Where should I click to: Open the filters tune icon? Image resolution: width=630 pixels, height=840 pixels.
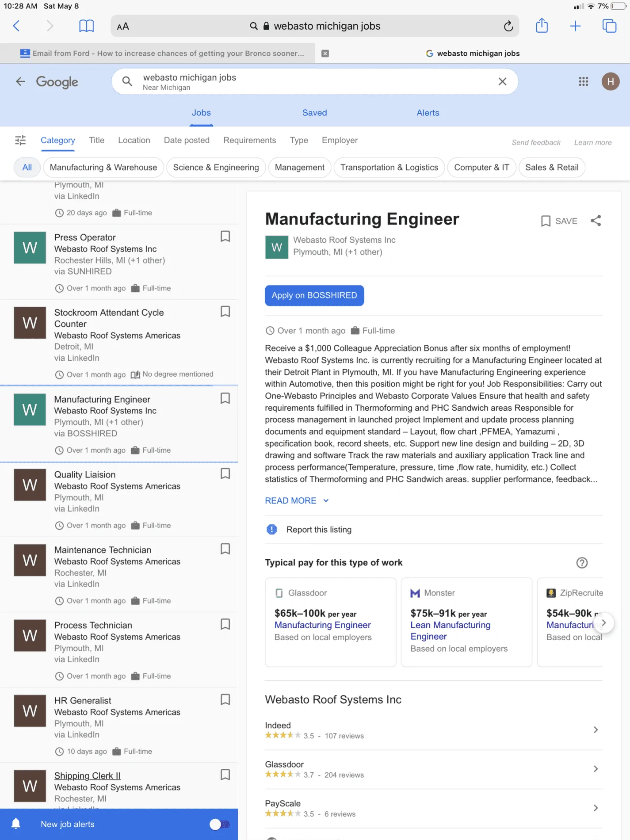pos(20,140)
